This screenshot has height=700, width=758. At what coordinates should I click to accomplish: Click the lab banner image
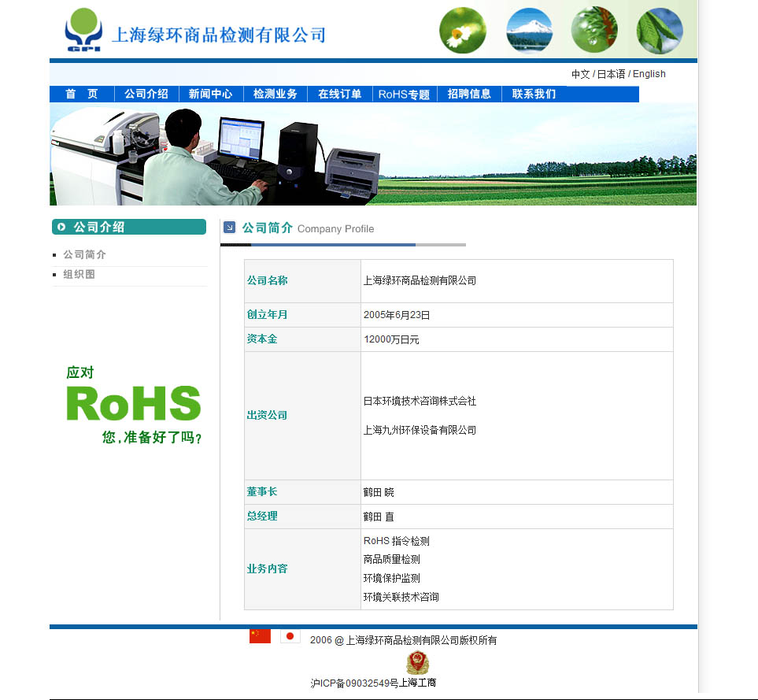pyautogui.click(x=373, y=154)
